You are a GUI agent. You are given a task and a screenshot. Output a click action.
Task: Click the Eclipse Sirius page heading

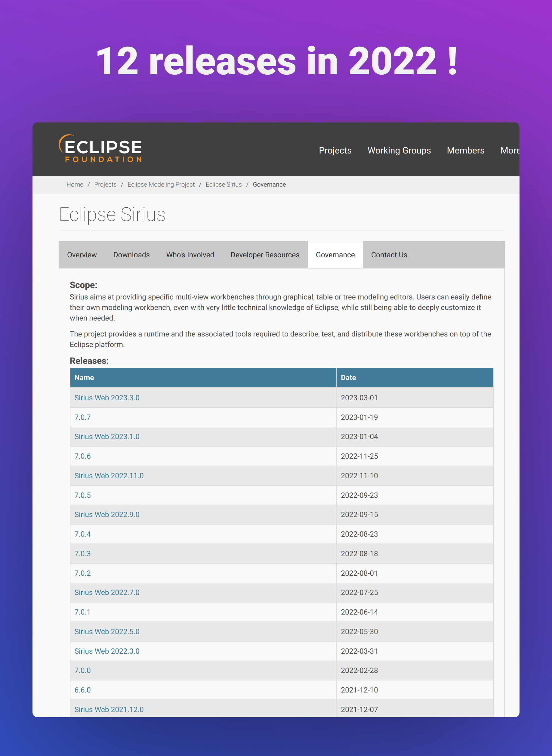click(112, 214)
